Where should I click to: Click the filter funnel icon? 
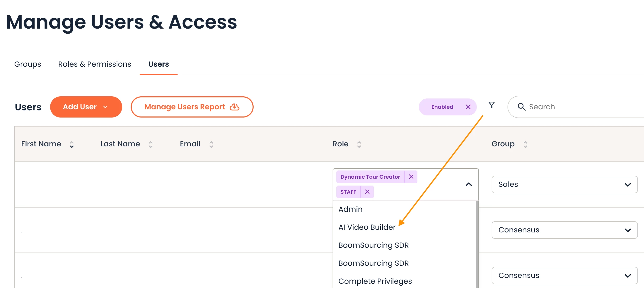click(492, 105)
